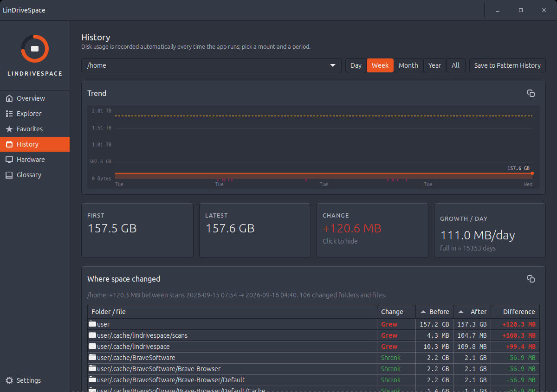
Task: Open the /home mount dropdown
Action: [x=211, y=65]
